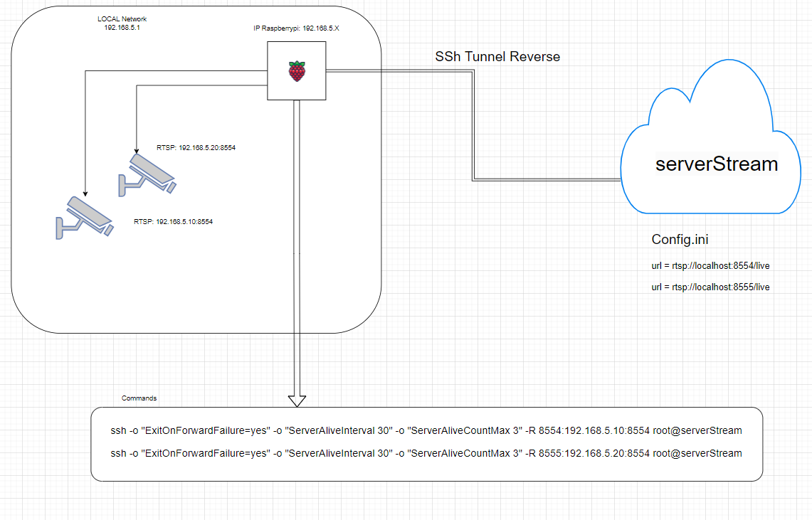Click the large downward block arrow head
The image size is (812, 520).
coord(297,399)
